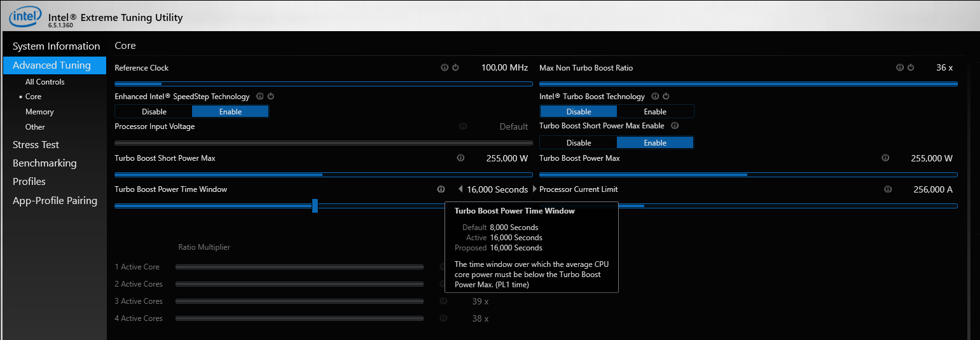The image size is (980, 340).
Task: Go to Benchmarking section
Action: coord(45,163)
